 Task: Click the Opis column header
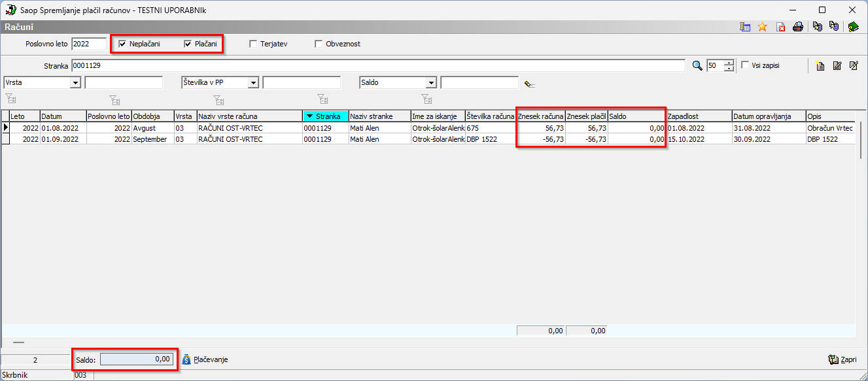tap(831, 116)
